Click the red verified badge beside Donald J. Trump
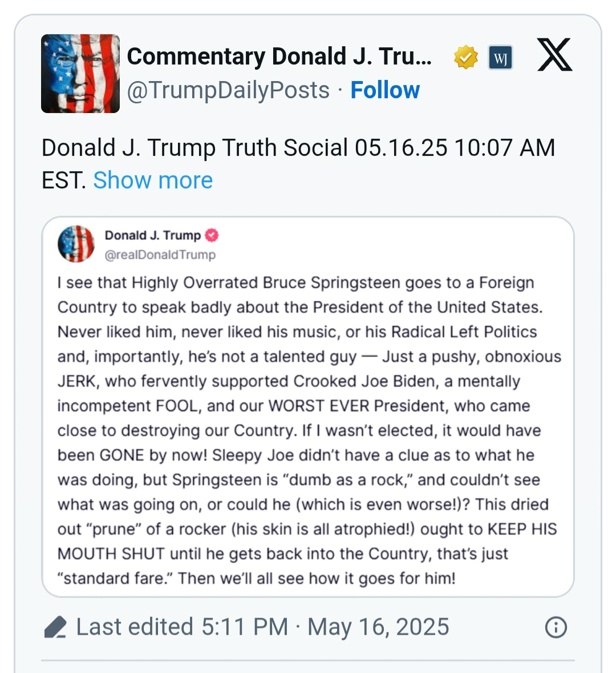Screen dimensions: 616x673 point(212,235)
